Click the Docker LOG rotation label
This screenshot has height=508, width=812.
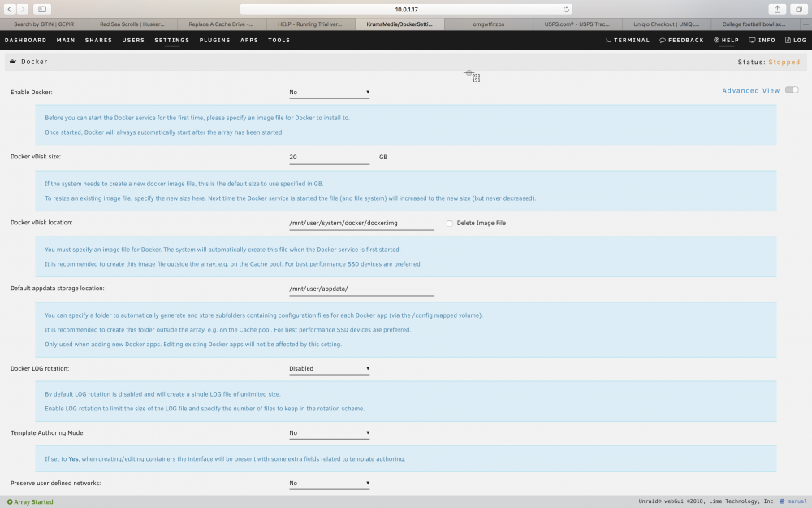click(39, 368)
